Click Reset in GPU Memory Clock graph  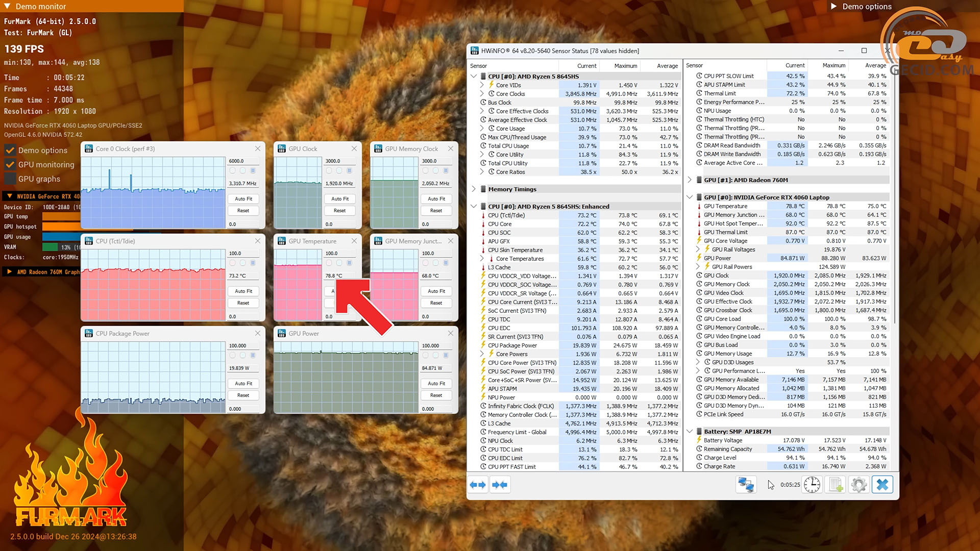[436, 211]
